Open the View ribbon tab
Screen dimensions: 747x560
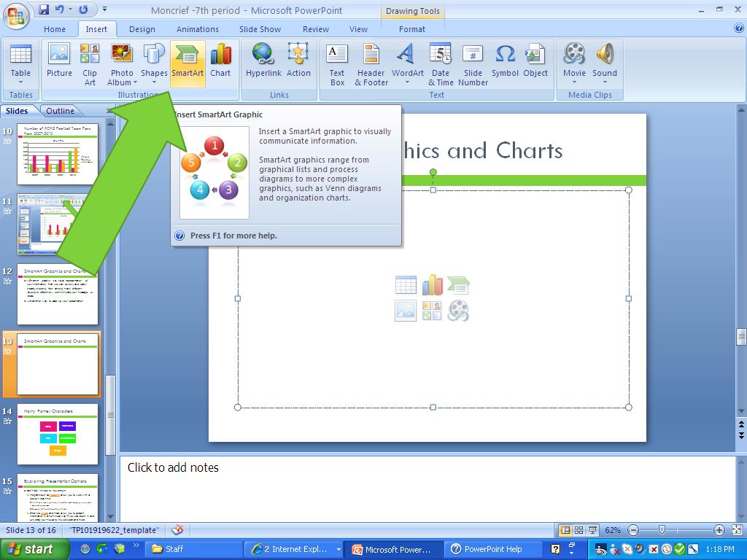(x=358, y=29)
